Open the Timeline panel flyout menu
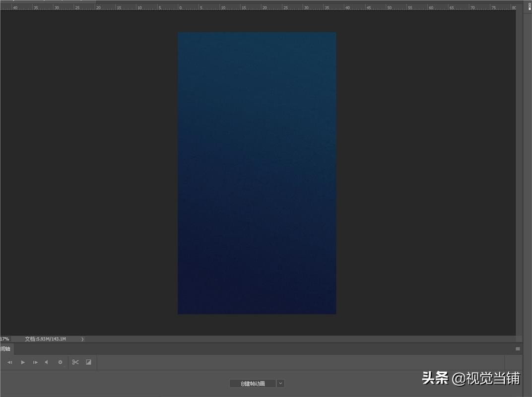 [517, 349]
